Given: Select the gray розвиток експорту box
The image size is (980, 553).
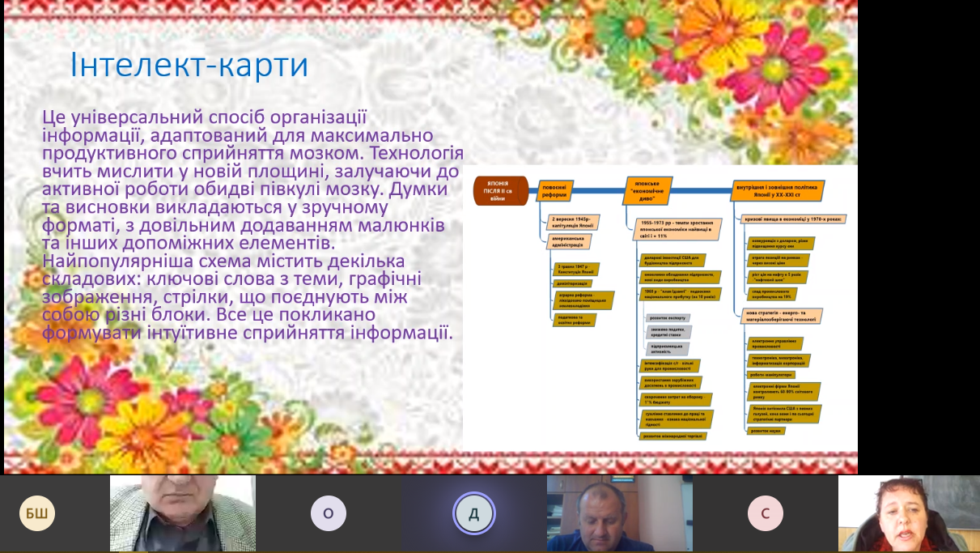Looking at the screenshot, I should [669, 318].
